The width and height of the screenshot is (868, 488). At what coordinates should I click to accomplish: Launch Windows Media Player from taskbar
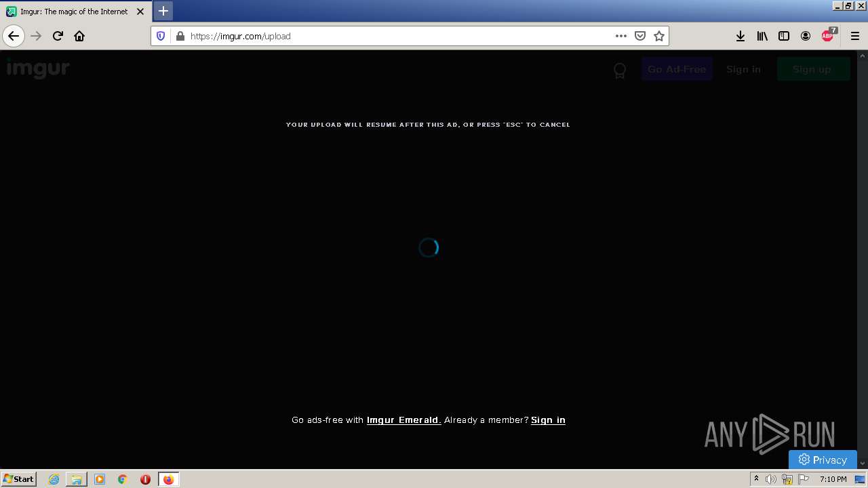[x=100, y=479]
